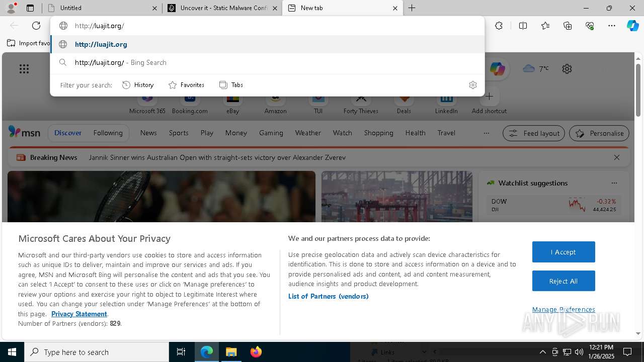Open the eBay quick link
Viewport: 644px width, 362px height.
(232, 103)
